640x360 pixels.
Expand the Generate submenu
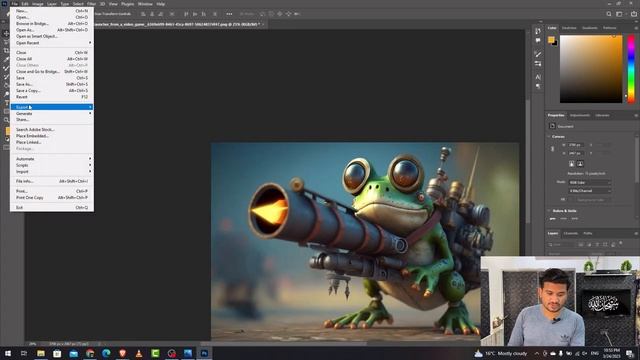point(52,113)
